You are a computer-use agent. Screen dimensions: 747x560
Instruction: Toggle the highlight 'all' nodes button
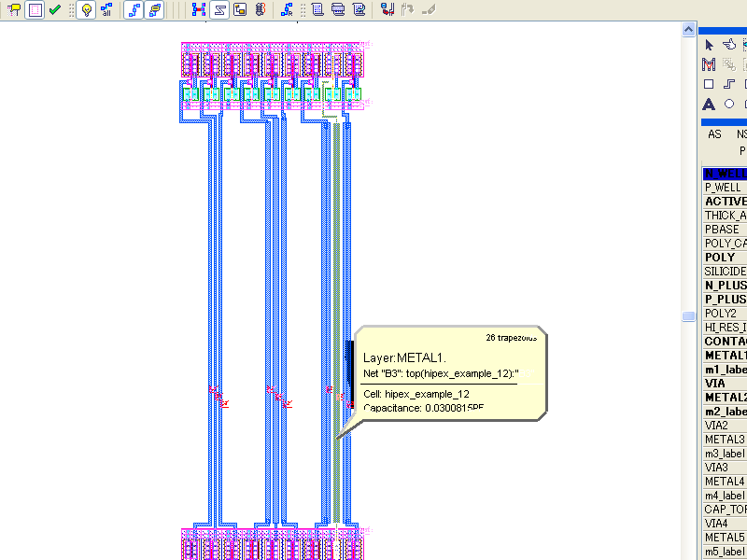click(x=106, y=10)
